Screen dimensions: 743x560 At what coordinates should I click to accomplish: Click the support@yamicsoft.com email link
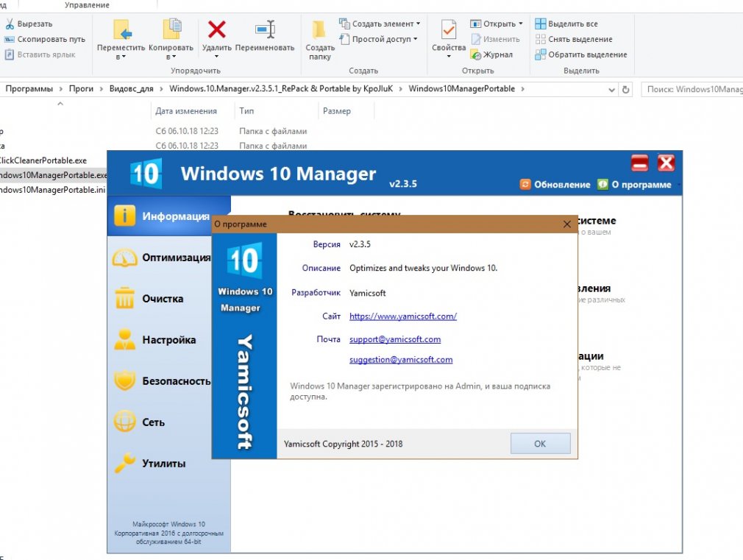[395, 339]
